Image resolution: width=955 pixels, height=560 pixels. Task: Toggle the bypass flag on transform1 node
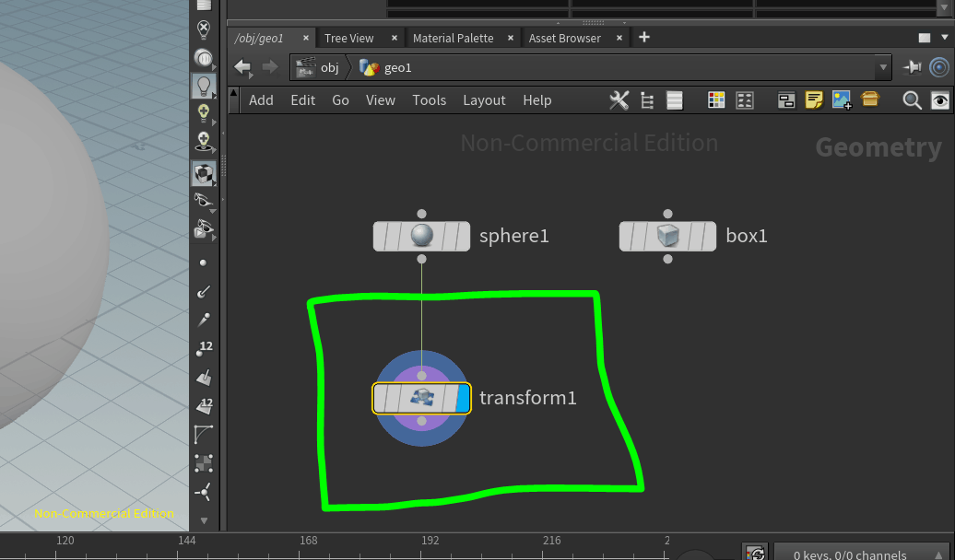pos(379,398)
